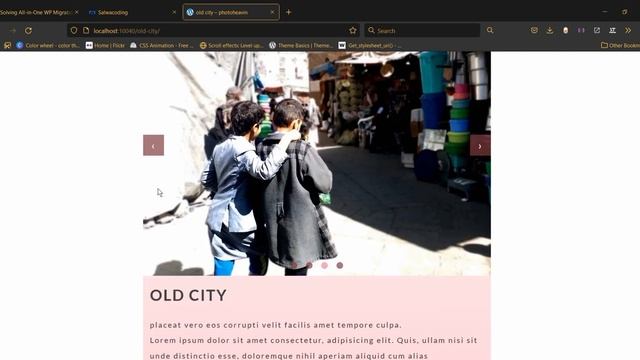Click first bookmarks bar icon before Color wheel
The image size is (640, 360).
(7, 45)
